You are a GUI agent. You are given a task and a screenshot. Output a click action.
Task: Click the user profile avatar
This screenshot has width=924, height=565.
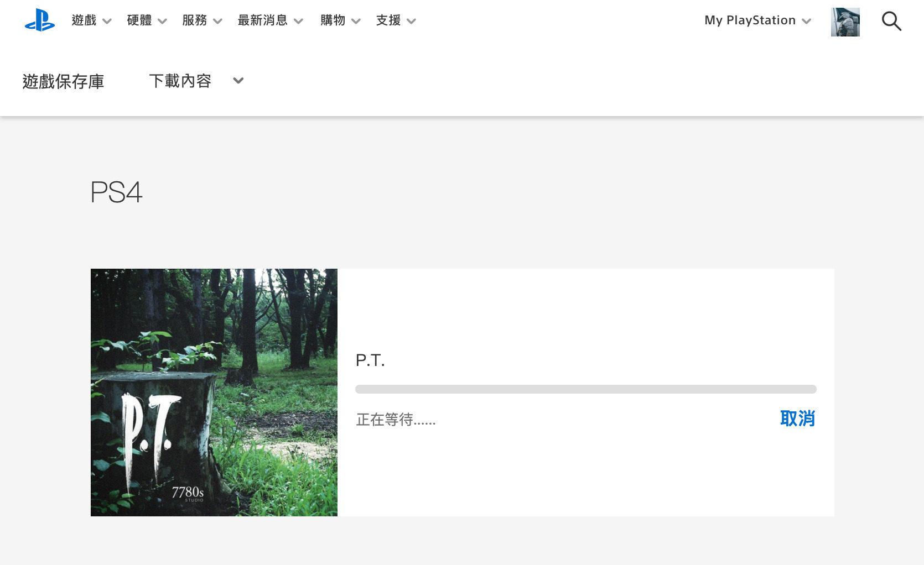pos(845,22)
